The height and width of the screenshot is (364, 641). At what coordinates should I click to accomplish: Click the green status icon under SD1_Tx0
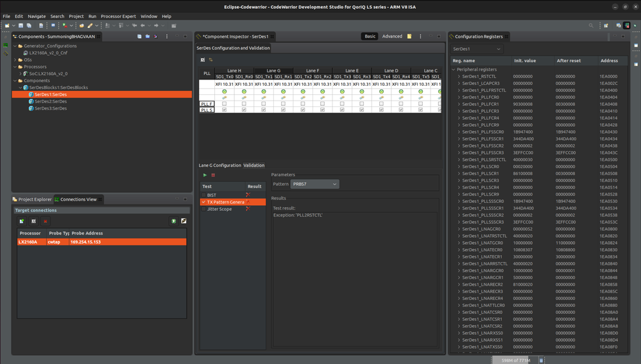click(x=224, y=92)
